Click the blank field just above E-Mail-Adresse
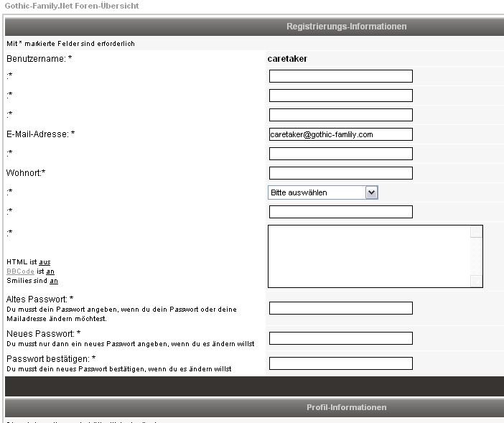The image size is (504, 423). coord(340,115)
